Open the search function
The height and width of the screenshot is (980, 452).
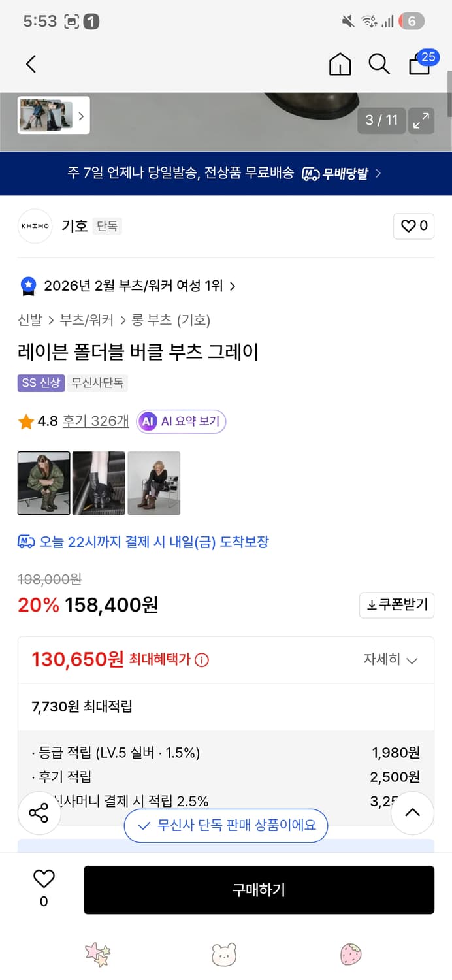(x=379, y=64)
